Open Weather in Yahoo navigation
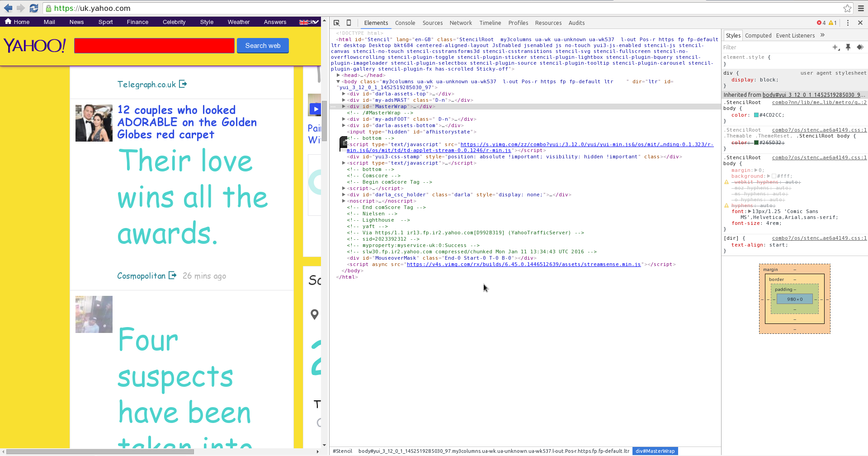Viewport: 868px width, 456px height. pyautogui.click(x=238, y=22)
